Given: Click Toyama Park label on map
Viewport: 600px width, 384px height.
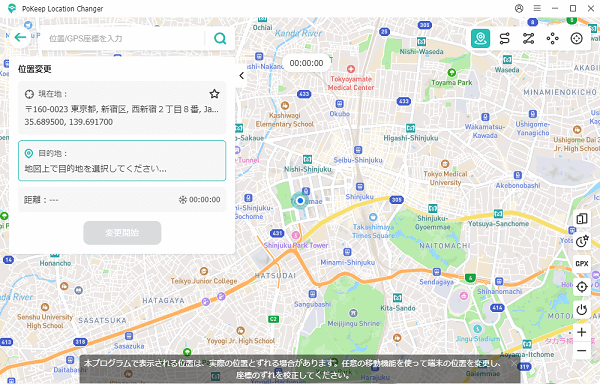Looking at the screenshot, I should [452, 82].
